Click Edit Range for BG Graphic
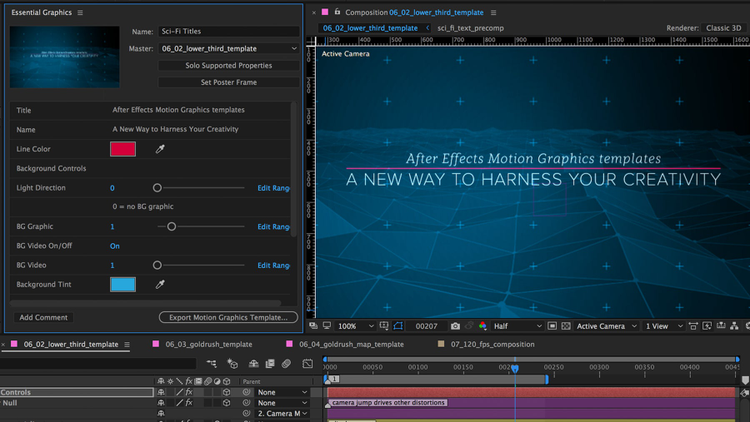Screen dimensions: 750x422 (273, 227)
